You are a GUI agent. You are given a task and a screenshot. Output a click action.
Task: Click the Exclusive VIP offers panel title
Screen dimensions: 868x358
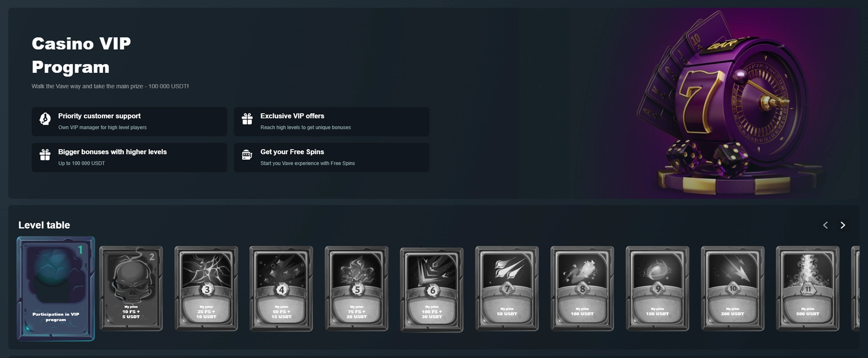click(292, 116)
